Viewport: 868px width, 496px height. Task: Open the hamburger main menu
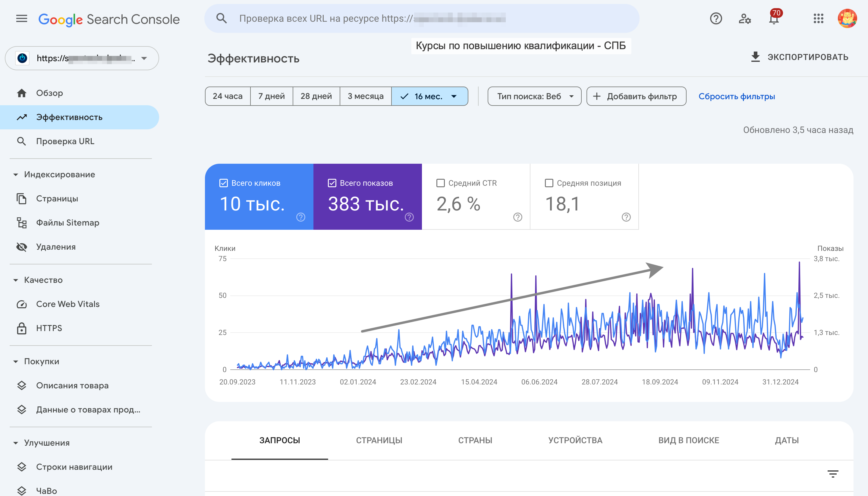(x=21, y=18)
